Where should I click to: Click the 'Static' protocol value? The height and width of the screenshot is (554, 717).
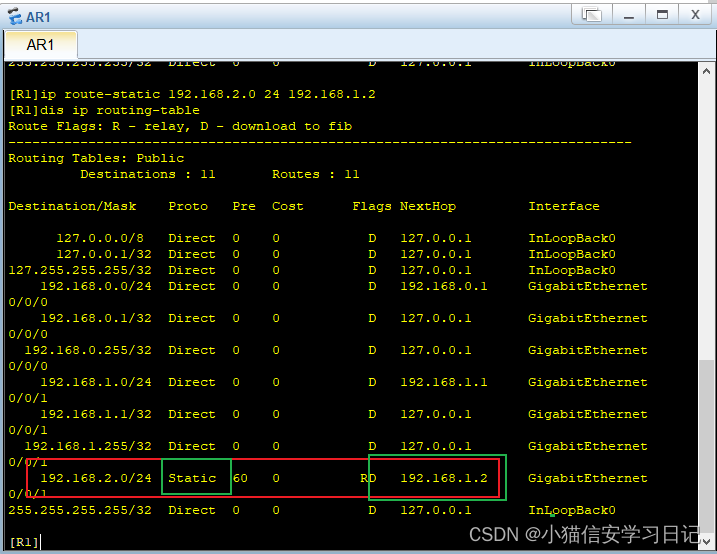click(x=192, y=478)
